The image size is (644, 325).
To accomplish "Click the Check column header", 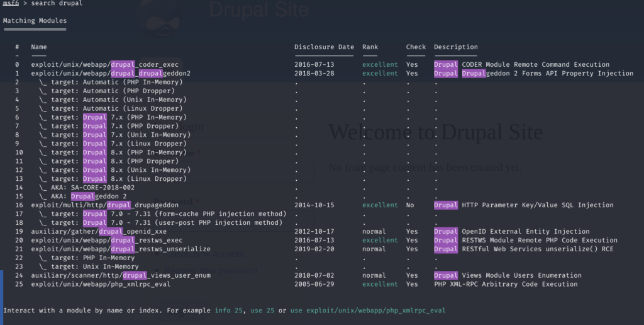I will point(416,47).
